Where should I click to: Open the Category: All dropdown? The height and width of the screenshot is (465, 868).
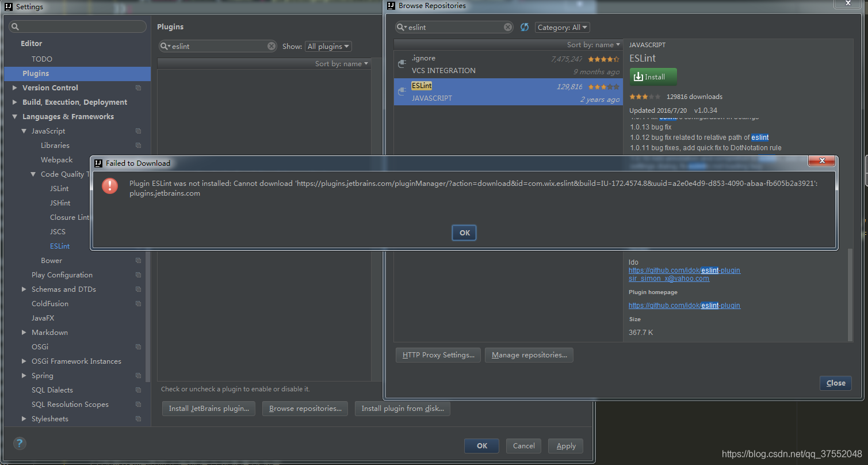(562, 27)
